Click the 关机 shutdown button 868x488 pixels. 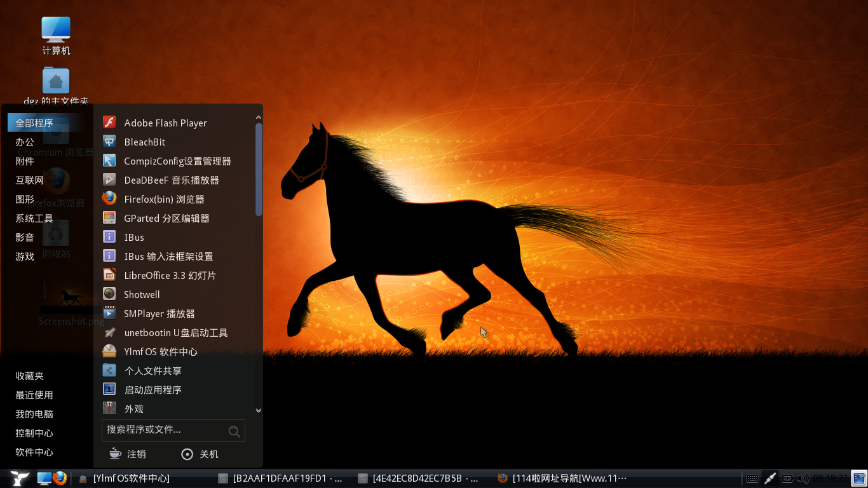[x=200, y=454]
